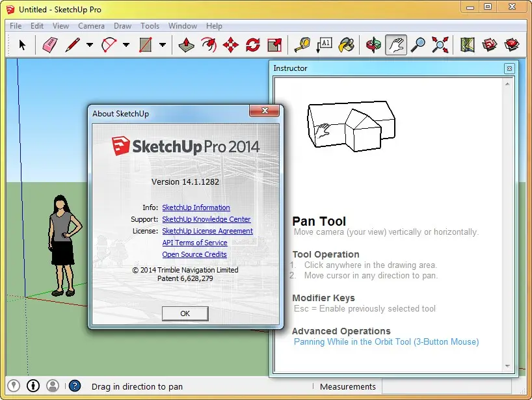Pick the pink Eraser tool
Viewport: 532px width, 400px height.
(x=49, y=45)
